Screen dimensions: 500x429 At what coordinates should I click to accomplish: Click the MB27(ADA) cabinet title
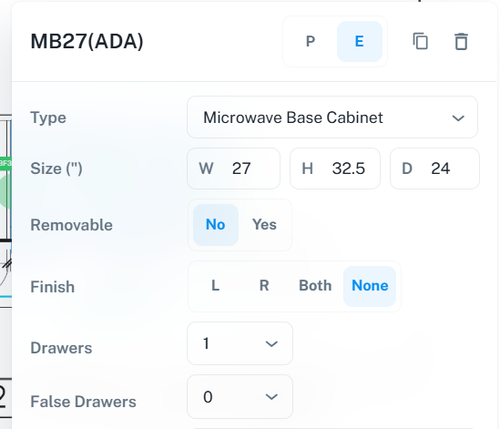pyautogui.click(x=87, y=41)
